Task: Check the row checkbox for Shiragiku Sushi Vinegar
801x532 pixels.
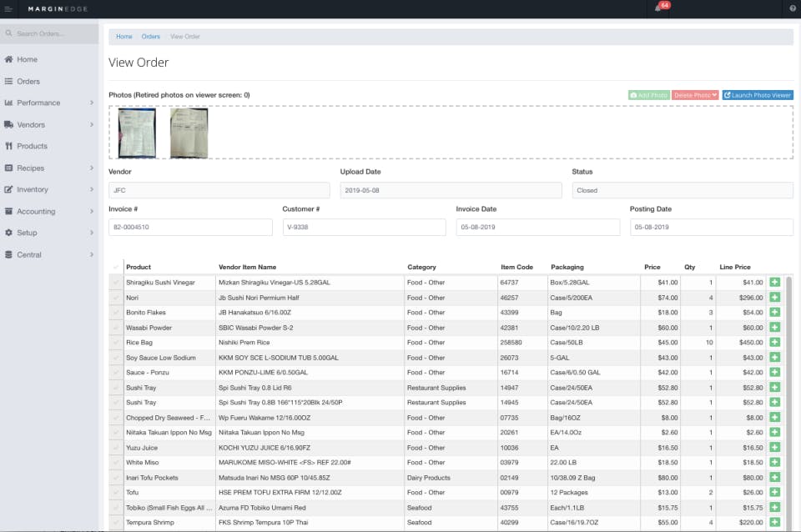Action: coord(114,282)
